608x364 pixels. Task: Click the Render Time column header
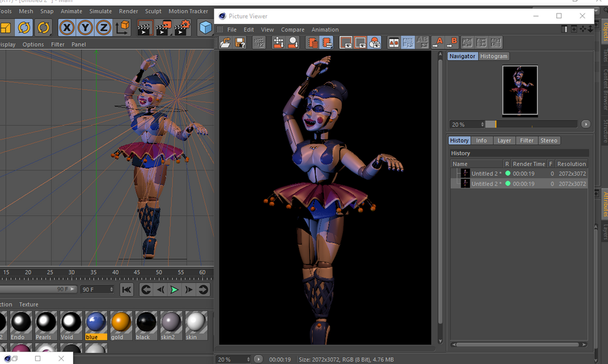[x=529, y=164]
